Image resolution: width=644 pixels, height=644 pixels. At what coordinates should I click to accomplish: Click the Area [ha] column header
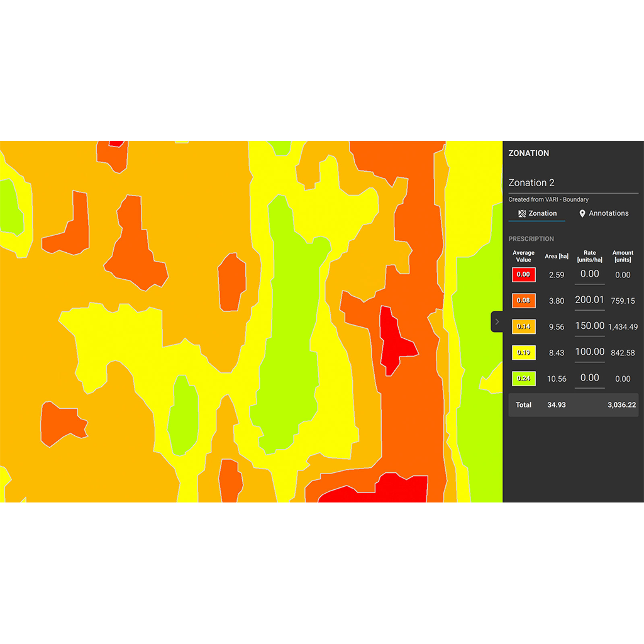tap(556, 256)
